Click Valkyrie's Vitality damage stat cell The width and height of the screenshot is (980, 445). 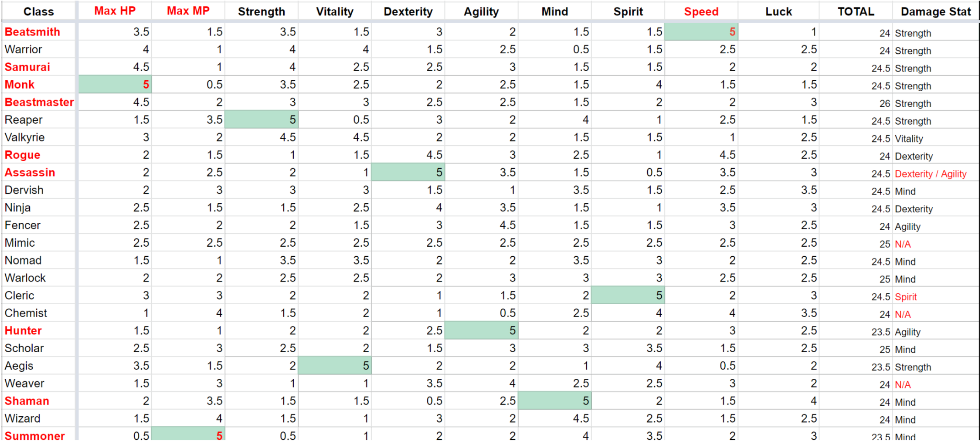click(908, 139)
